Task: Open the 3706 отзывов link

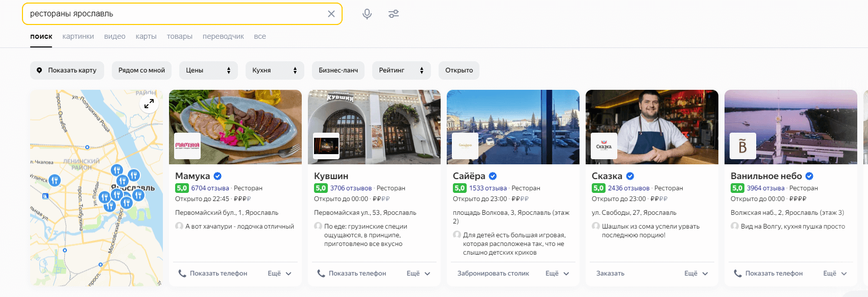Action: (x=351, y=188)
